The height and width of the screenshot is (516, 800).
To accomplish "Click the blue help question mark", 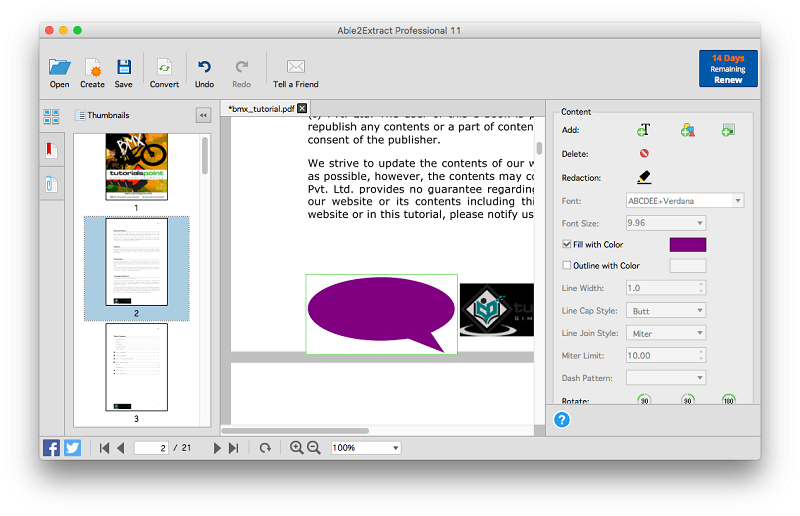I will [562, 420].
